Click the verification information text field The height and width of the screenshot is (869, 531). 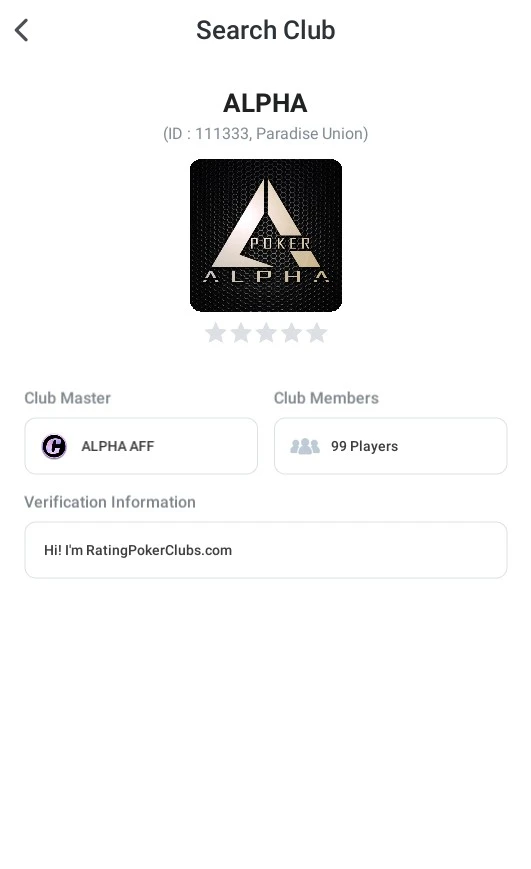tap(266, 550)
